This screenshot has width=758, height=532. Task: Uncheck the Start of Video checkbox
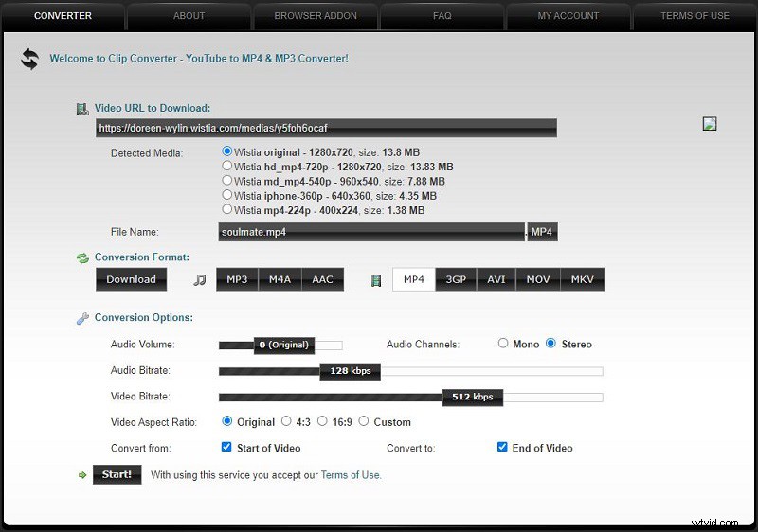click(x=226, y=448)
